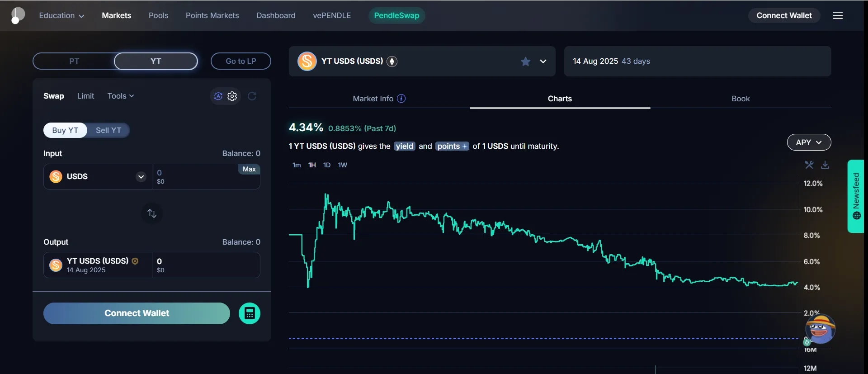Open Dashboard in top navigation
Viewport: 868px width, 374px height.
[276, 15]
